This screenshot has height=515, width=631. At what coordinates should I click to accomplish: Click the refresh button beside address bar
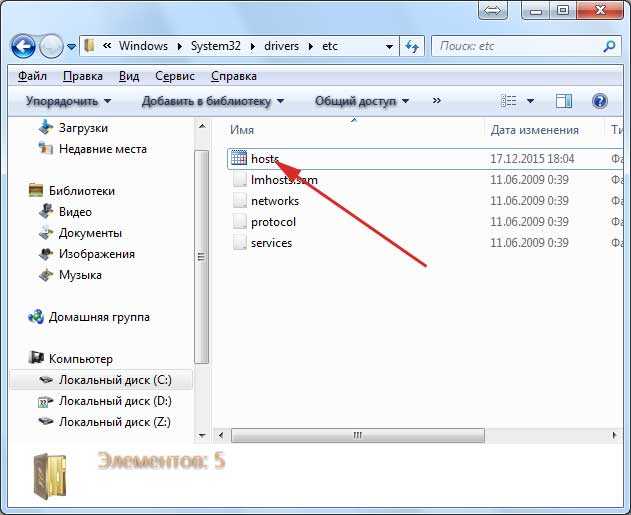click(412, 46)
